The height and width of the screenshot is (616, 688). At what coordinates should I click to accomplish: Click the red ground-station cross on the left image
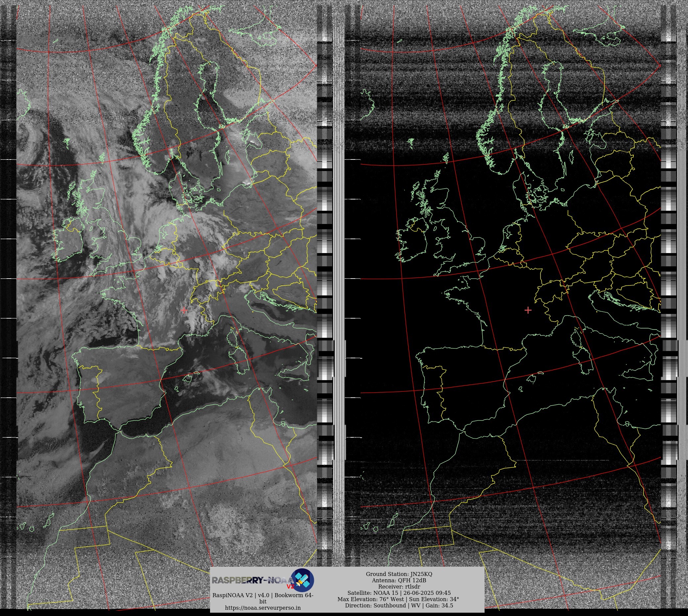coord(184,310)
